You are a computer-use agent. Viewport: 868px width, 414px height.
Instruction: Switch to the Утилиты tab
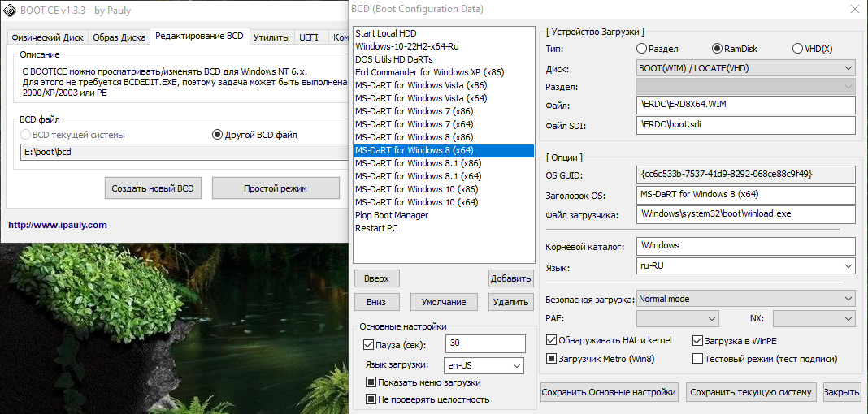271,37
